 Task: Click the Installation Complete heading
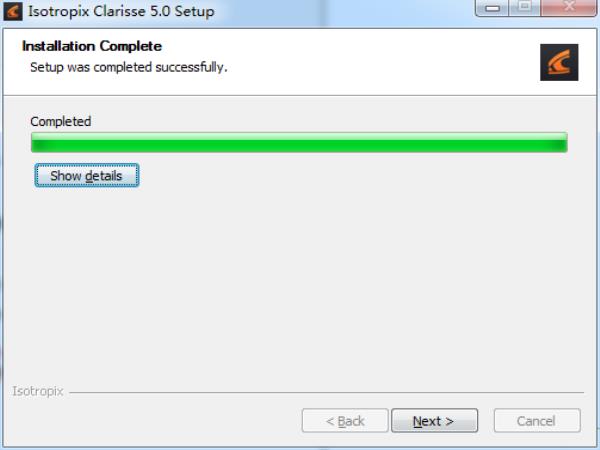pos(92,46)
